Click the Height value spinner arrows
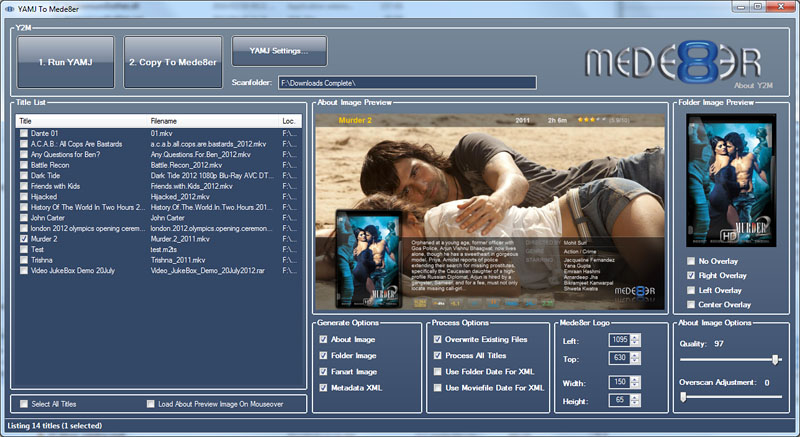This screenshot has width=800, height=437. coord(636,400)
